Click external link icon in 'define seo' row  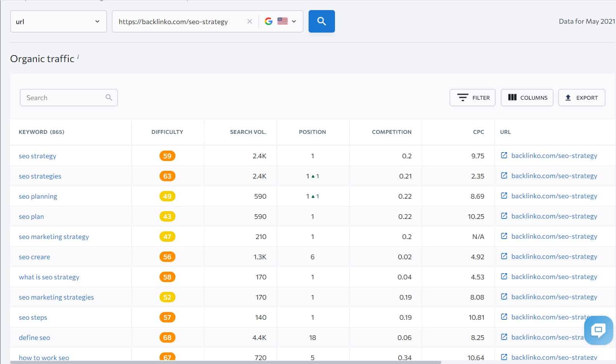[504, 337]
